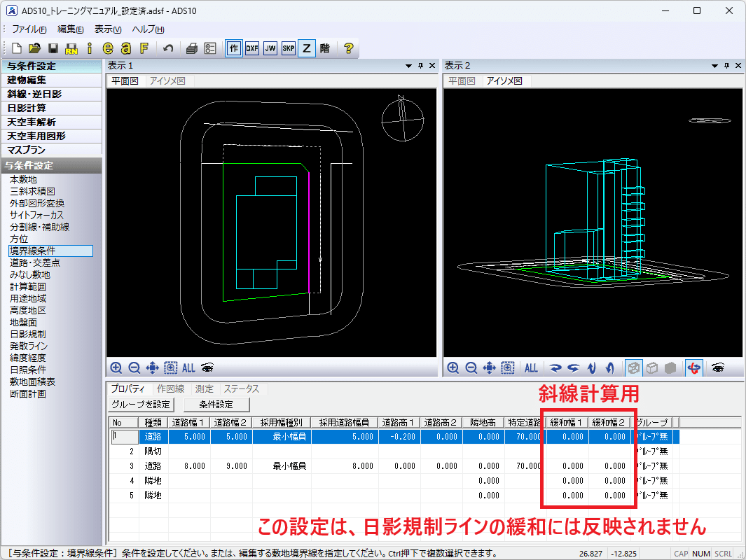Image resolution: width=746 pixels, height=560 pixels.
Task: Click グループを設定 button
Action: [141, 404]
